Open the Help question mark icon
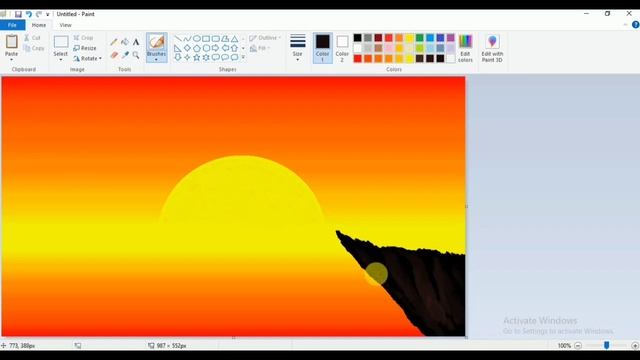Screen dimensions: 640x360 click(x=636, y=25)
